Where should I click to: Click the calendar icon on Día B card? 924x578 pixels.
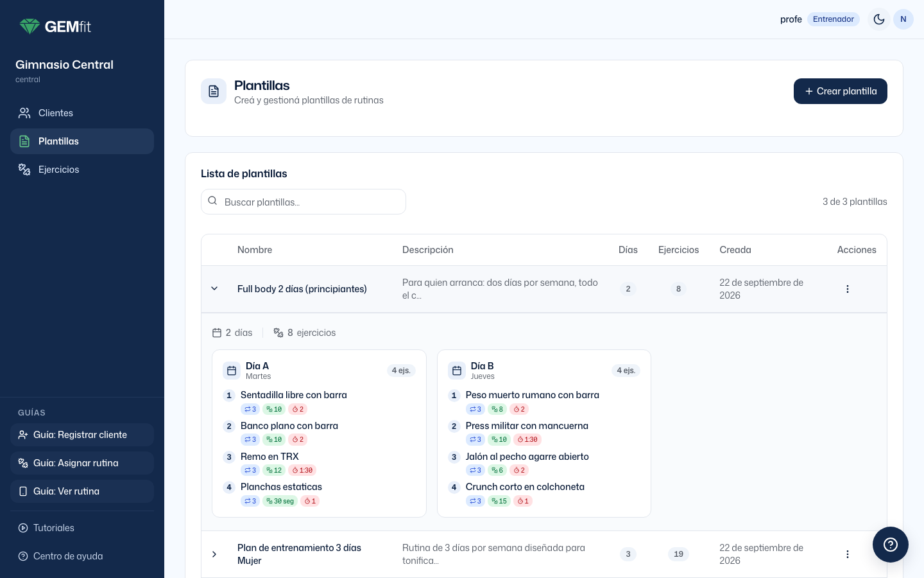[x=457, y=371]
